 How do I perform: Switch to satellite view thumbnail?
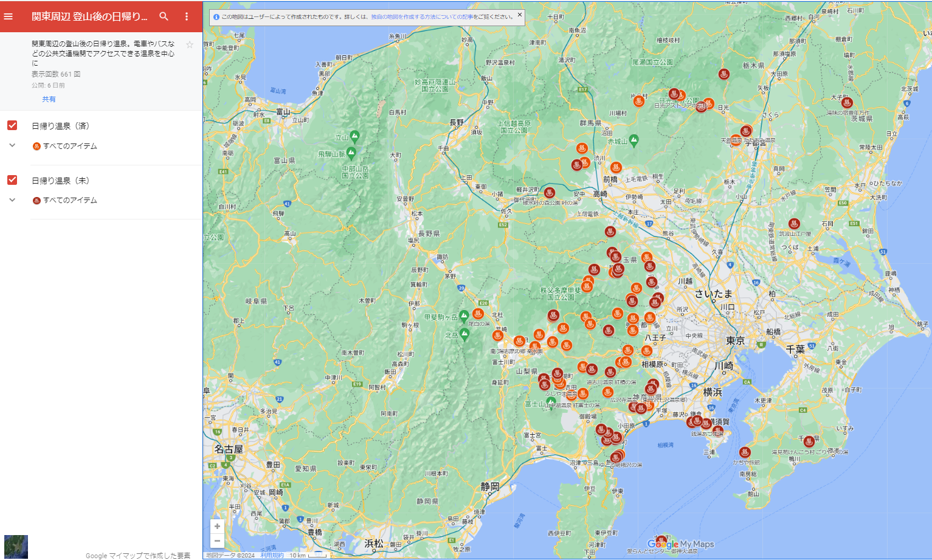(16, 547)
